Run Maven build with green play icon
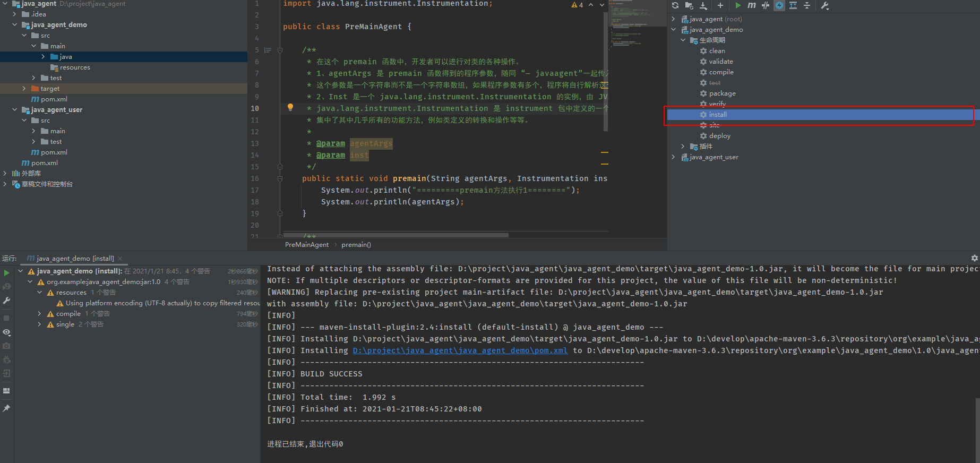Image resolution: width=980 pixels, height=463 pixels. click(738, 5)
